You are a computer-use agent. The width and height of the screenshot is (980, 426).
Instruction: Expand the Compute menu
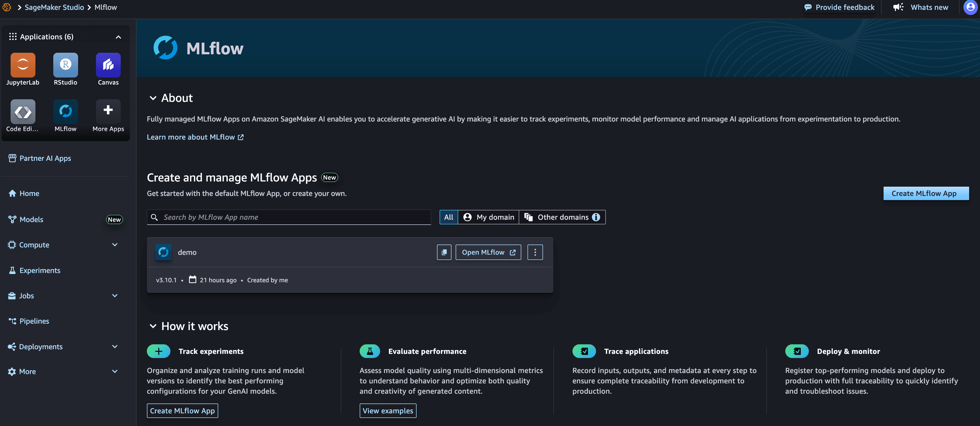coord(115,245)
